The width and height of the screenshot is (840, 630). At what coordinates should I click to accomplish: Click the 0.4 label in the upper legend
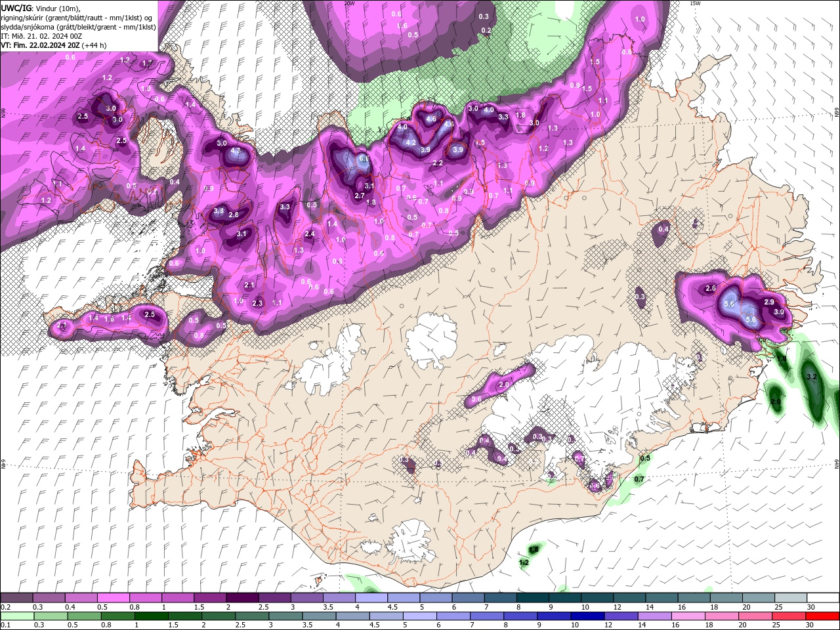coord(70,607)
